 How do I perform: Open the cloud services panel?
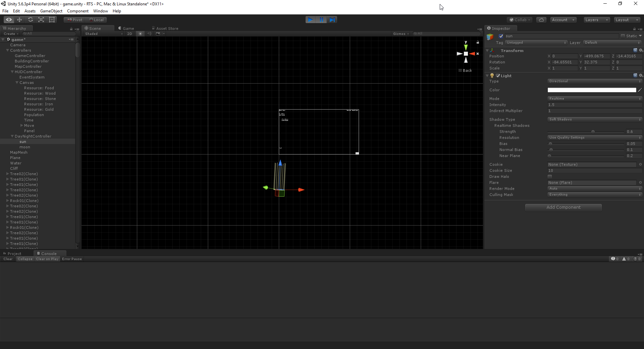(541, 20)
